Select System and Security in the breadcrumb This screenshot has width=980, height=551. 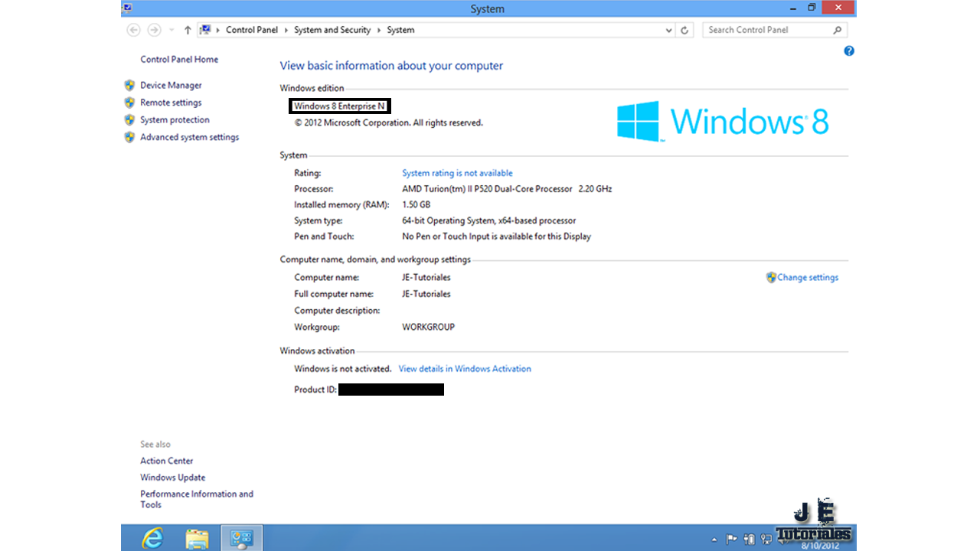point(332,30)
